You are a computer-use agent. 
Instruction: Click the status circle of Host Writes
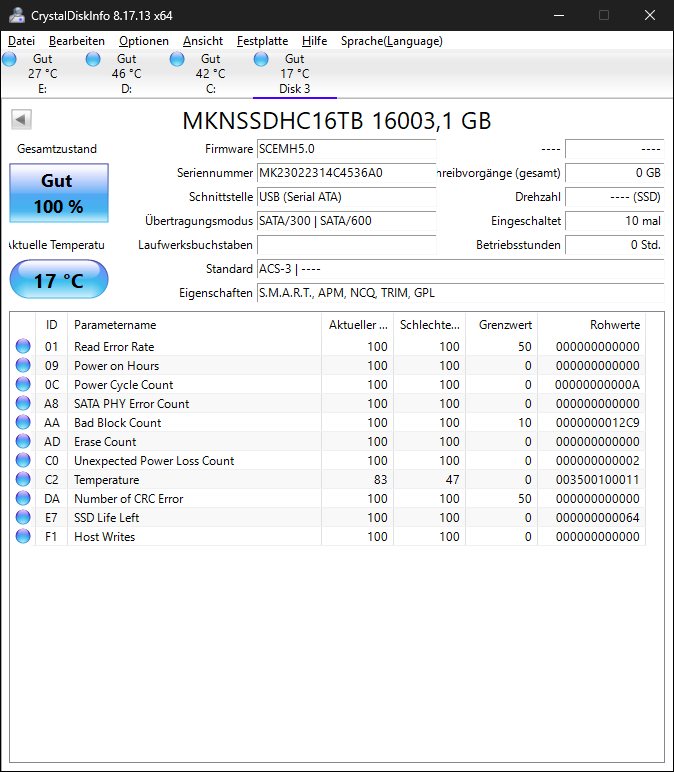click(23, 536)
